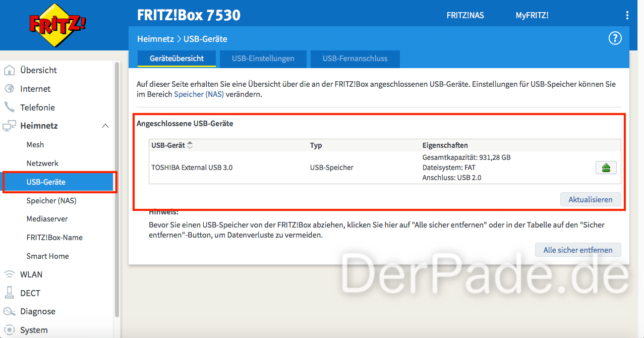Click the Dateisystem: FAT entry
The height and width of the screenshot is (338, 644).
click(x=449, y=167)
